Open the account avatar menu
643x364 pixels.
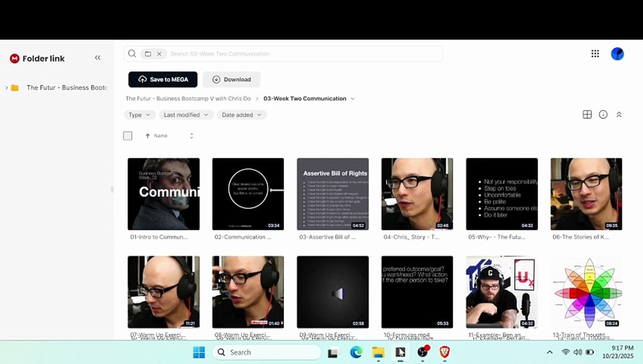pos(617,54)
